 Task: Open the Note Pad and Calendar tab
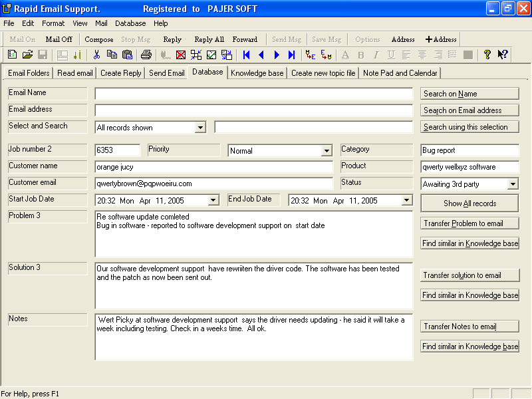400,73
